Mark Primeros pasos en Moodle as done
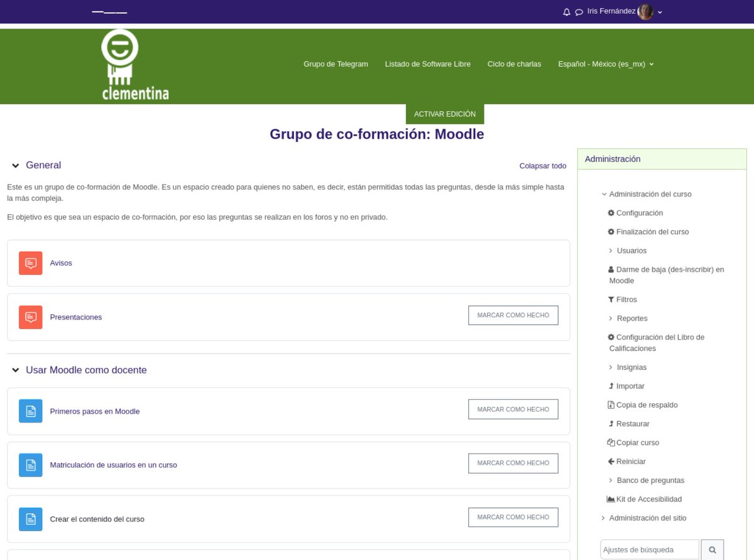Image resolution: width=754 pixels, height=560 pixels. point(513,409)
